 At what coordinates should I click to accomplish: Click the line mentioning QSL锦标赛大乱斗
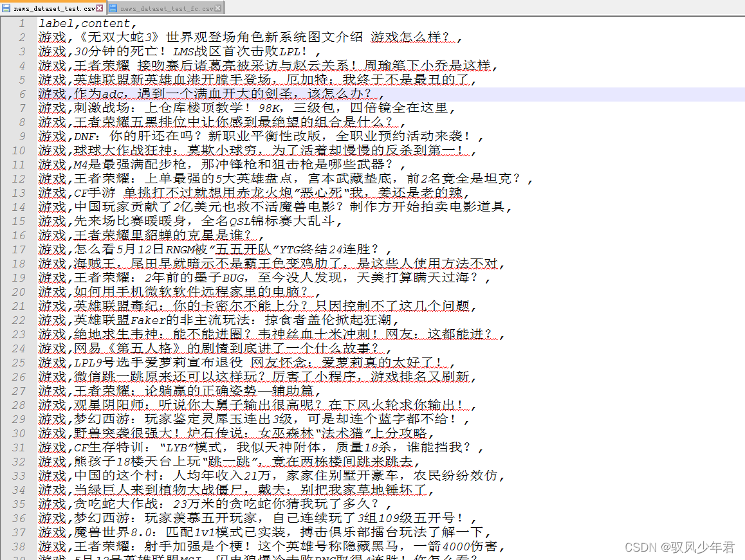190,221
